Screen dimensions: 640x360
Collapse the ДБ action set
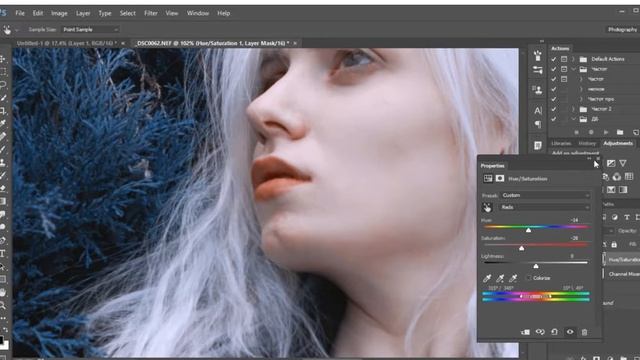tap(573, 119)
